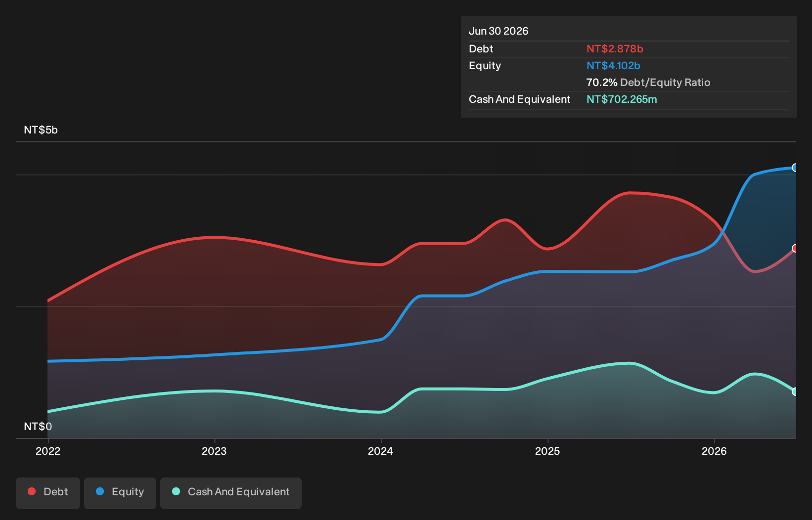The width and height of the screenshot is (812, 520).
Task: Click the NT$0 y-axis label
Action: click(x=38, y=427)
